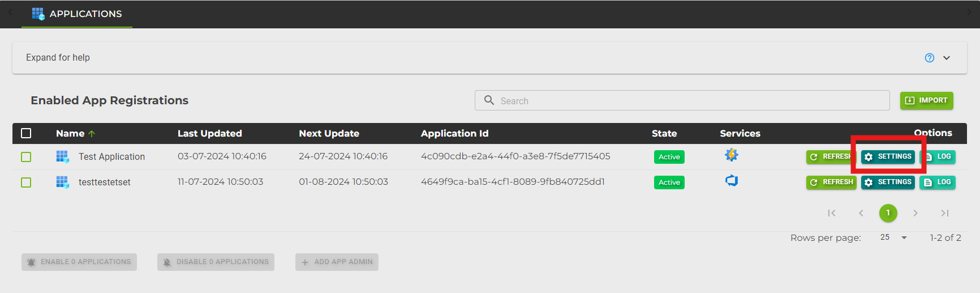Refresh the testtestetset row
The height and width of the screenshot is (293, 980).
pyautogui.click(x=831, y=182)
